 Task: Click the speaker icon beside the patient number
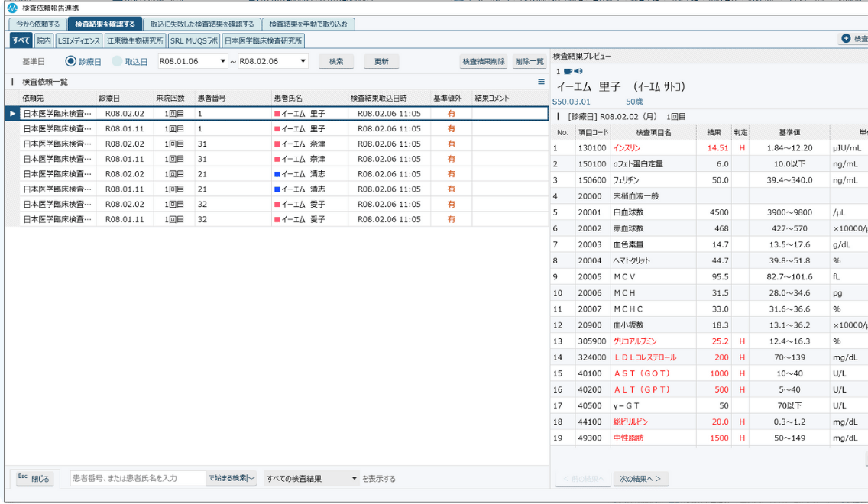click(x=578, y=71)
